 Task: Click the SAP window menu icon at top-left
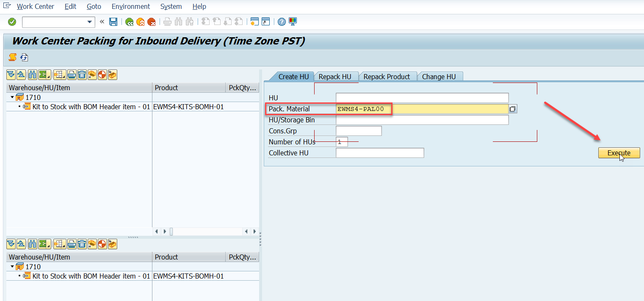tap(7, 6)
